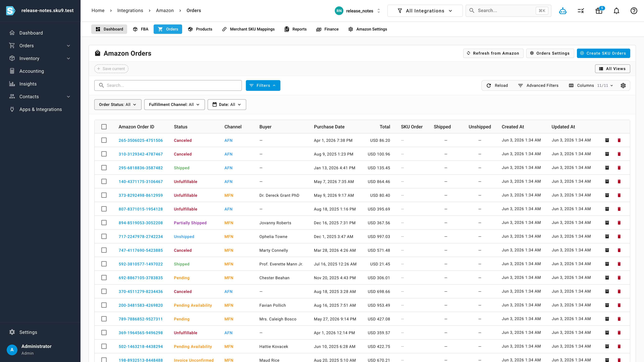Select checkbox for order 502-1463218-4438294
This screenshot has width=644, height=362.
click(104, 346)
